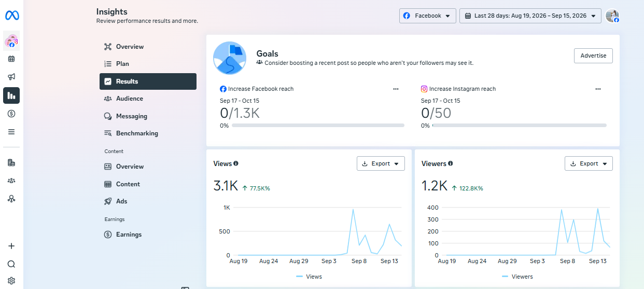Open the Content section Overview item
This screenshot has height=289, width=644.
148,167
